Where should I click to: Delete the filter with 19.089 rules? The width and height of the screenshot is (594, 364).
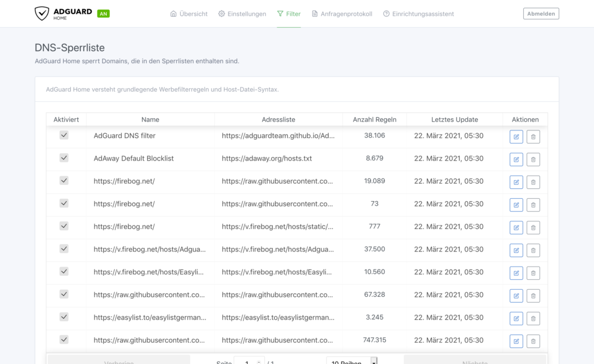pyautogui.click(x=533, y=182)
